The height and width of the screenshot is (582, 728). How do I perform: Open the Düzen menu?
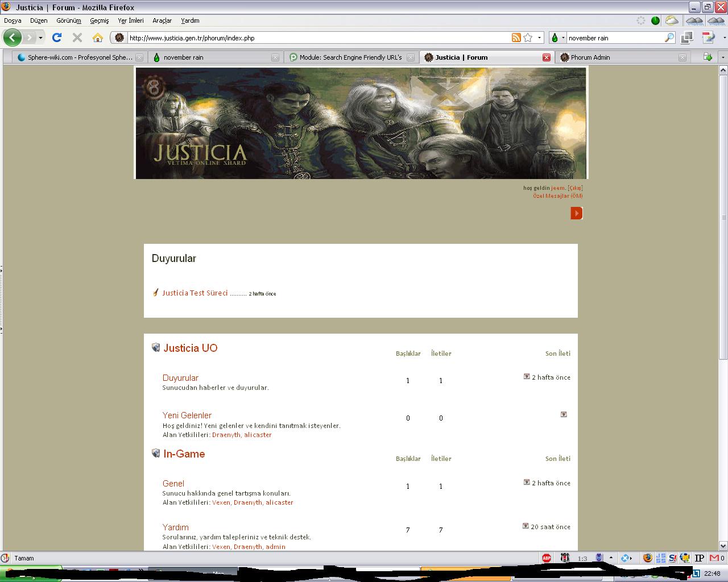(x=39, y=20)
